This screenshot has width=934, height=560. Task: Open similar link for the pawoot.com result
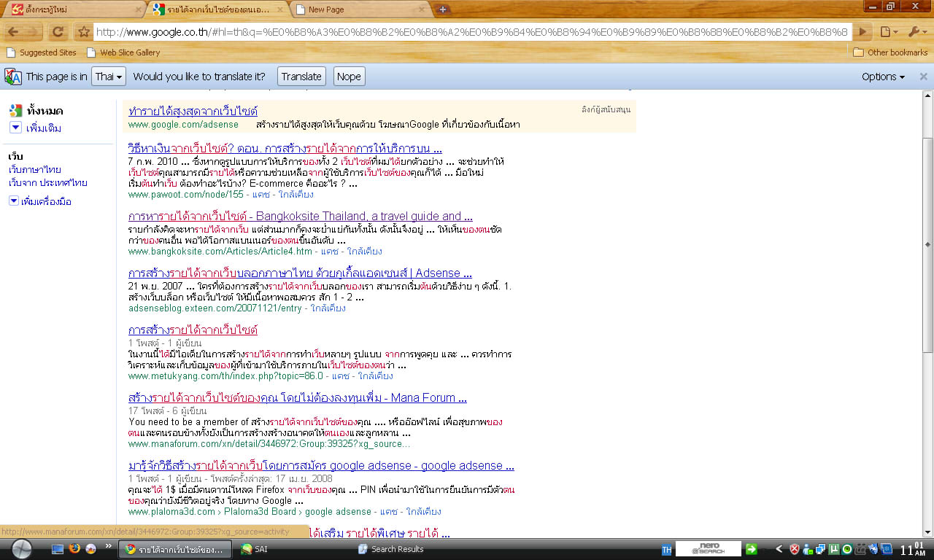[x=296, y=195]
